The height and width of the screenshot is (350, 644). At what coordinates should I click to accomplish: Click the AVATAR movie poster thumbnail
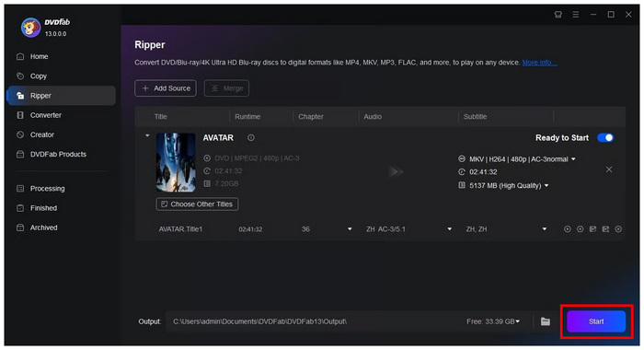(x=176, y=162)
